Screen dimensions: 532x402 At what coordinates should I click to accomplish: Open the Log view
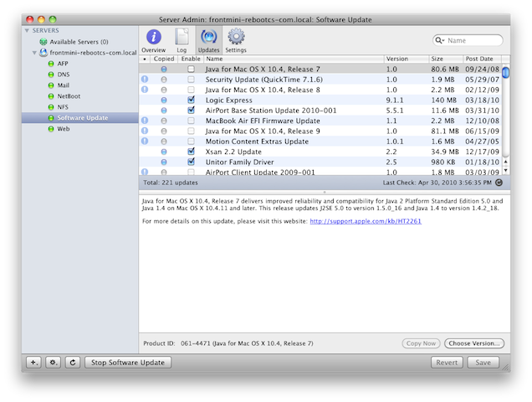pos(181,39)
